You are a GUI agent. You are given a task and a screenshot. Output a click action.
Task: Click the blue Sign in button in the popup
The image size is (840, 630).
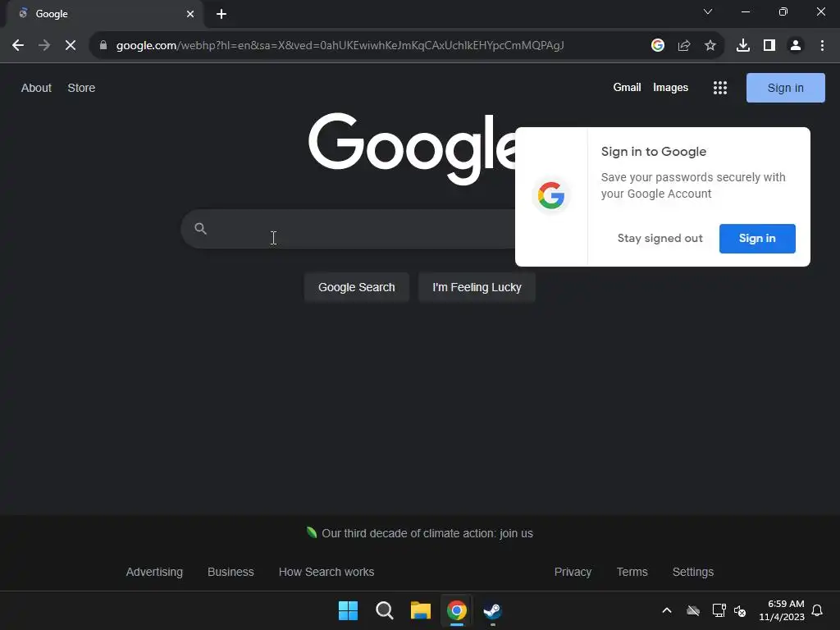tap(757, 239)
